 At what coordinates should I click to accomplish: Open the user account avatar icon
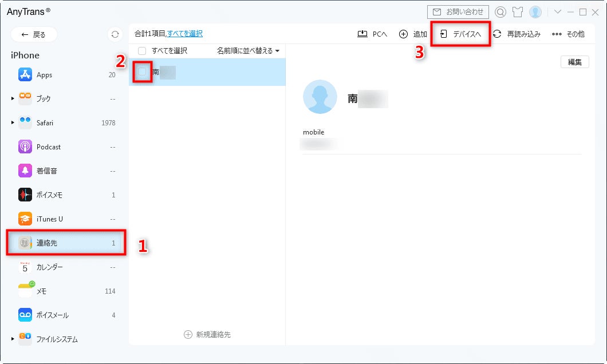(x=535, y=12)
